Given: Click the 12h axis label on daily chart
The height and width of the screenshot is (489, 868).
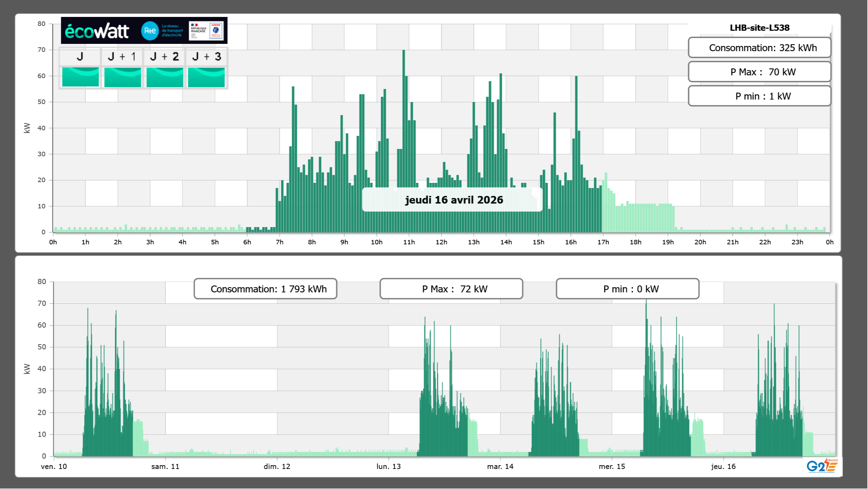Looking at the screenshot, I should [x=441, y=242].
